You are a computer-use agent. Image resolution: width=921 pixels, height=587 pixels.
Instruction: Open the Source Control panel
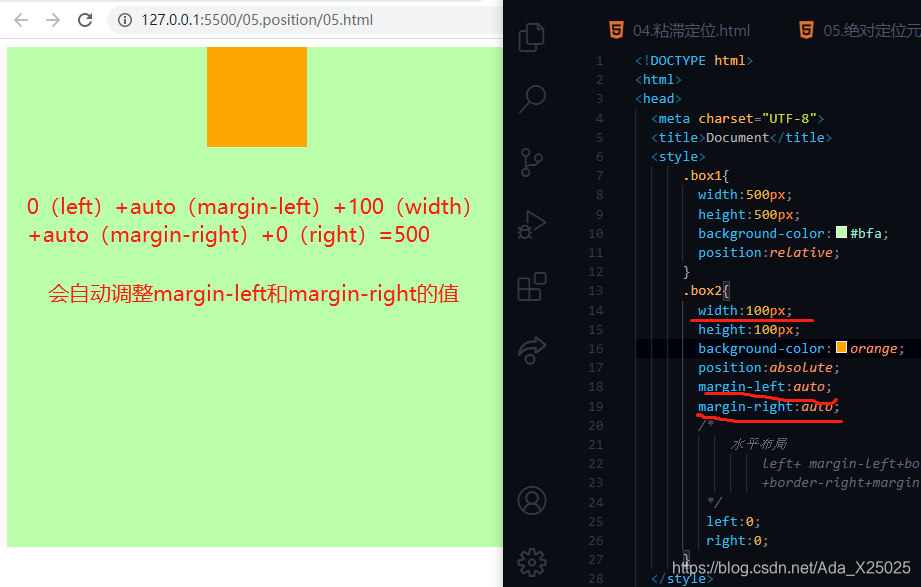(x=531, y=162)
